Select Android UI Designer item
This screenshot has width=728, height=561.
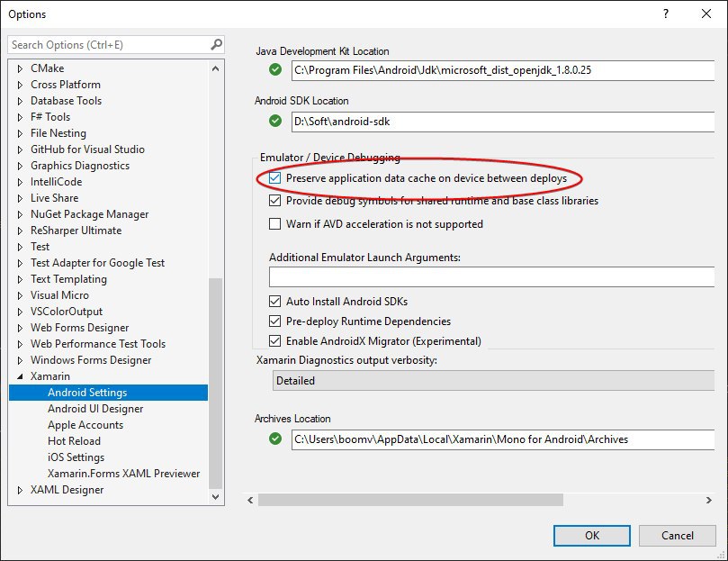[95, 409]
